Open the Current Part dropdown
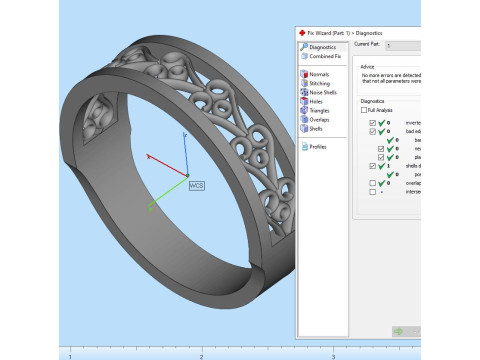 click(403, 46)
